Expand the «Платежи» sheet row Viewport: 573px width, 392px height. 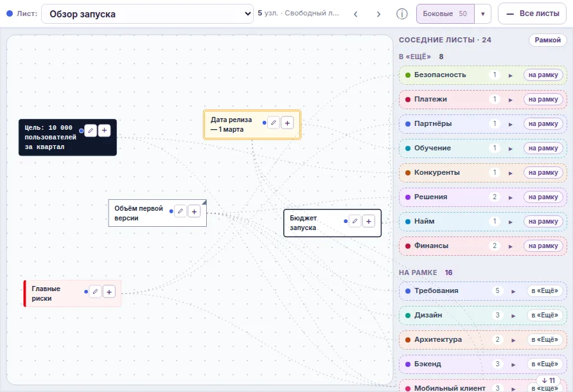click(x=511, y=100)
